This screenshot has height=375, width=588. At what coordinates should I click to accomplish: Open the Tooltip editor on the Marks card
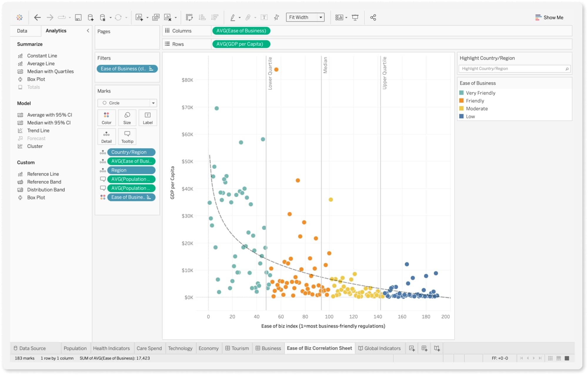pyautogui.click(x=127, y=136)
